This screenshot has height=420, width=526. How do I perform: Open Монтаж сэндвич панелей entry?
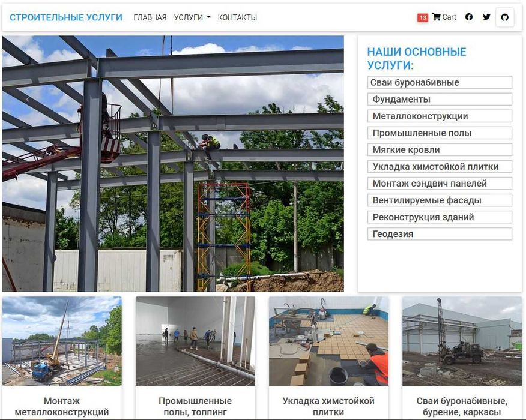point(440,184)
